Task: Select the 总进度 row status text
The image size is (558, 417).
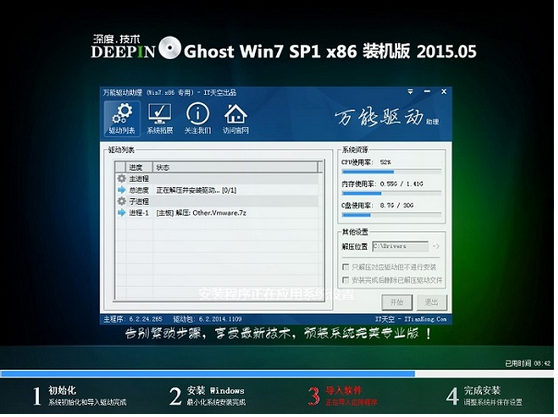Action: (x=196, y=190)
